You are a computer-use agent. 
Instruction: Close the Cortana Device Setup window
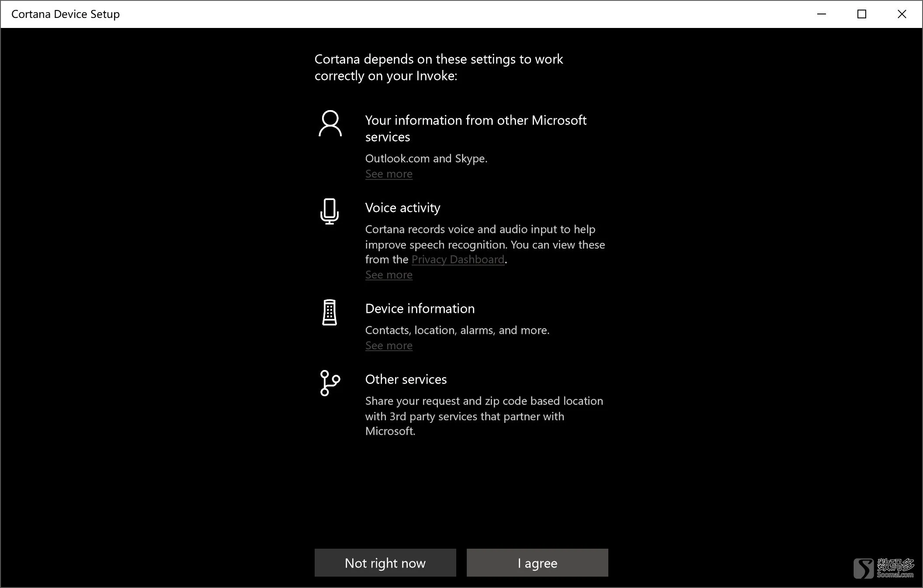click(902, 14)
